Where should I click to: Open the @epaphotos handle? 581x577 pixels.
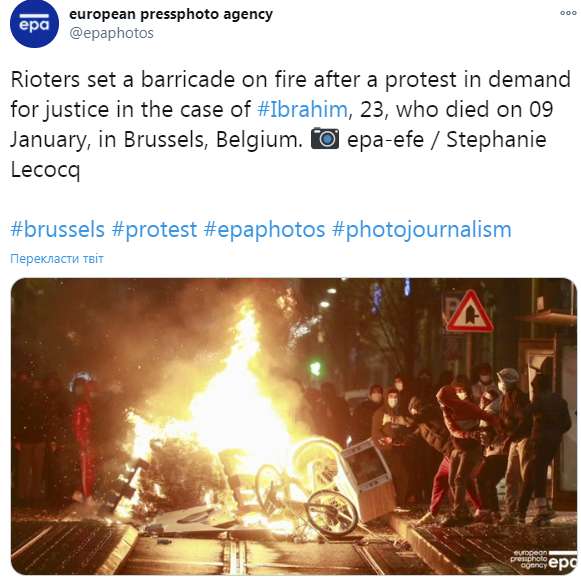click(x=111, y=33)
